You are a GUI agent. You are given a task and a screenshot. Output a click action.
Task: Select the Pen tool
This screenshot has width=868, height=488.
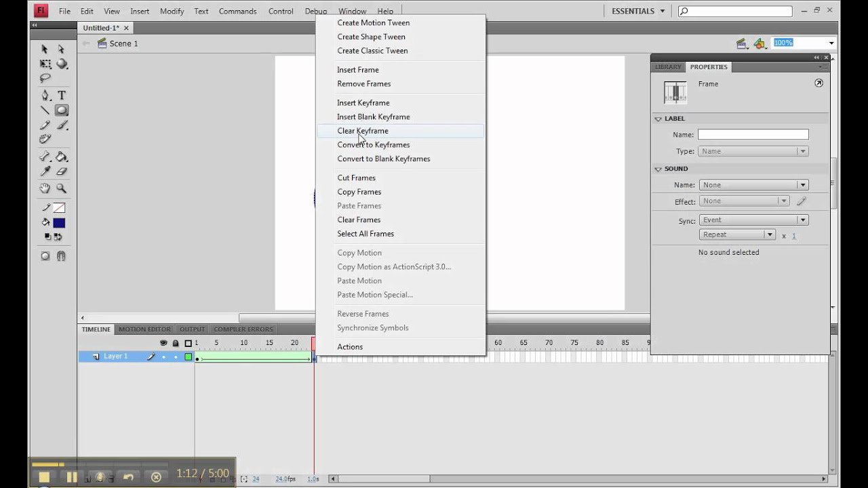(x=45, y=96)
